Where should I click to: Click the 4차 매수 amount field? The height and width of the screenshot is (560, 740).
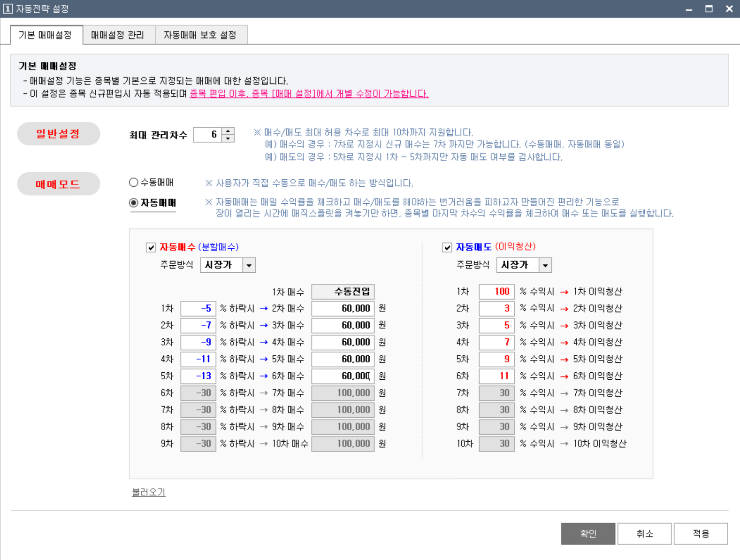(x=343, y=342)
